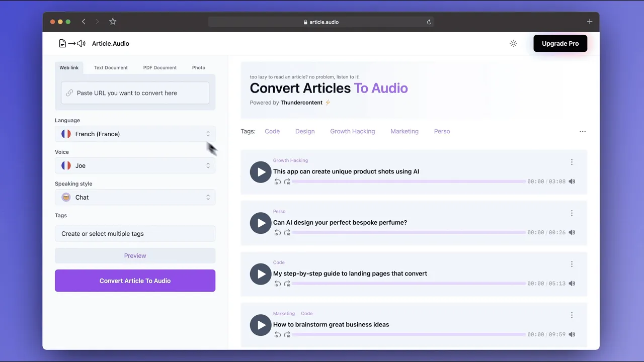Filter articles by Code tag
Image resolution: width=644 pixels, height=362 pixels.
tap(272, 131)
